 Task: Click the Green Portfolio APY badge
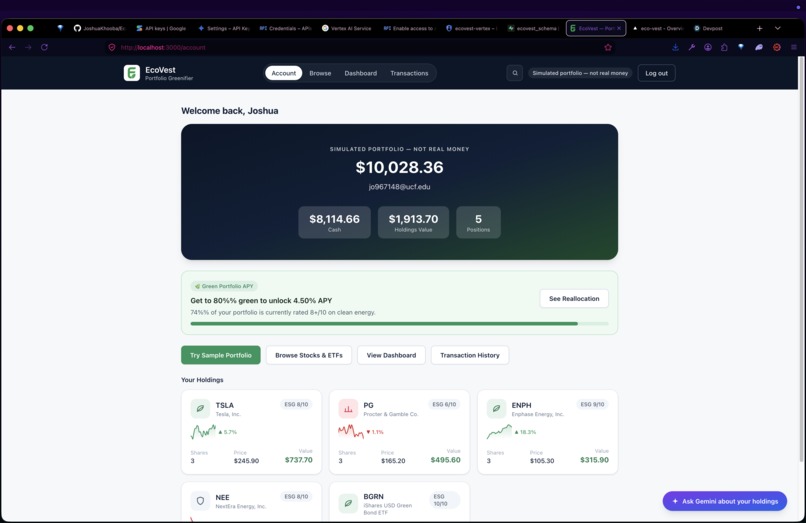point(224,286)
